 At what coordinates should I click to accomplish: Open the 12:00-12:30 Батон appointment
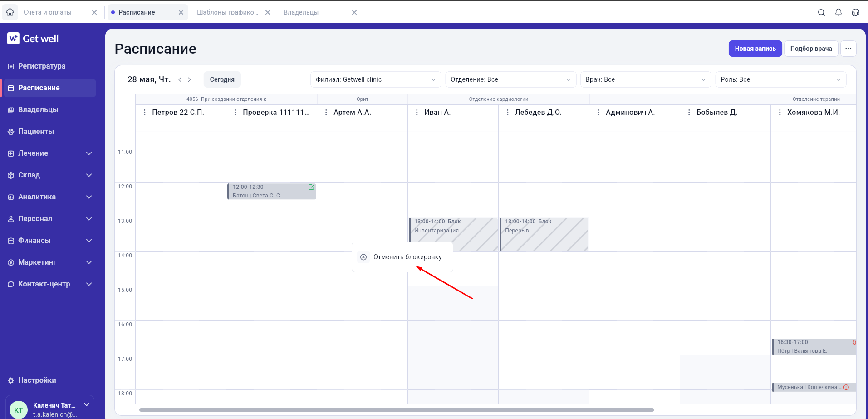pos(272,191)
